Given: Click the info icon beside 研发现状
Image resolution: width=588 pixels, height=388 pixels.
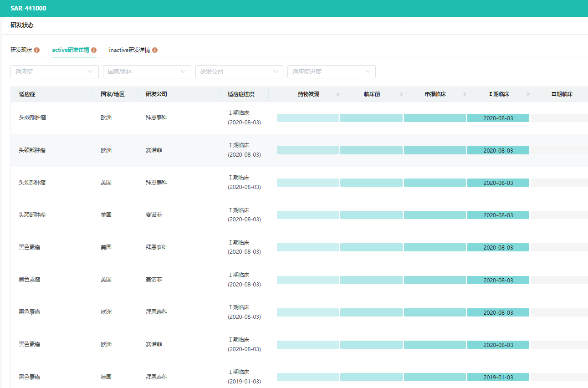Looking at the screenshot, I should (x=37, y=50).
